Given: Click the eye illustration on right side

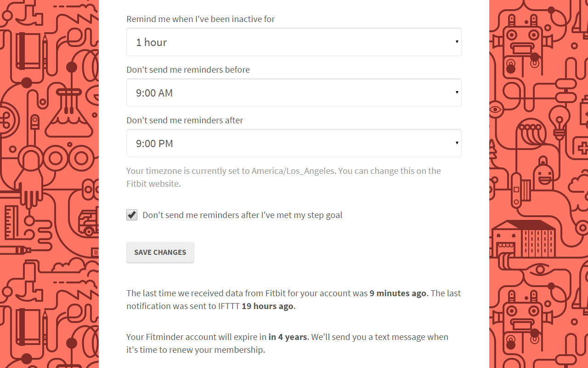Looking at the screenshot, I should point(495,109).
